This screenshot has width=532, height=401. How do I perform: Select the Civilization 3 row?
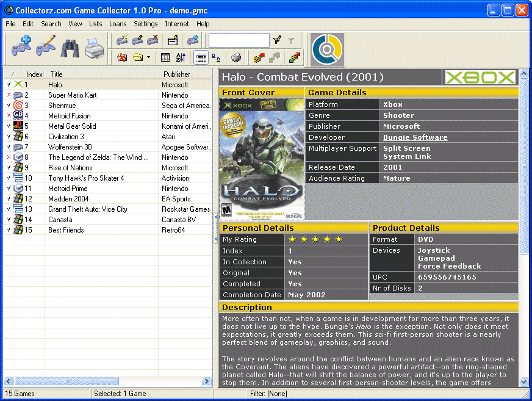click(108, 137)
